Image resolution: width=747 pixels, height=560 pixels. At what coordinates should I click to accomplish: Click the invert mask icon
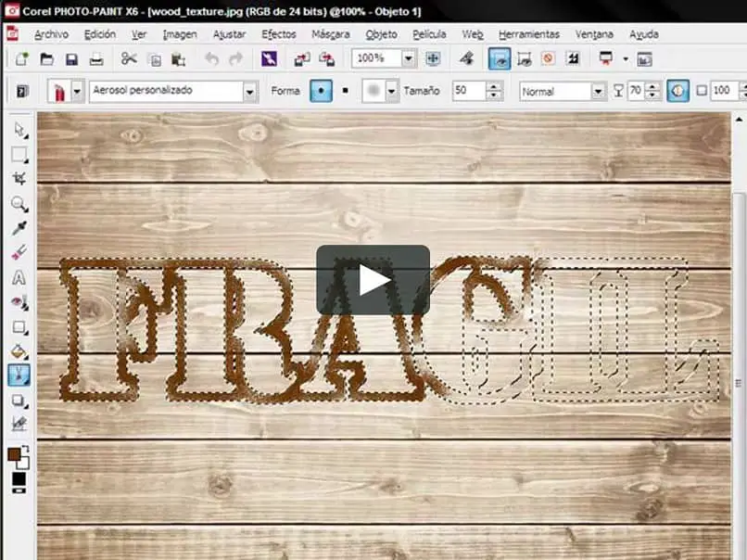[573, 58]
